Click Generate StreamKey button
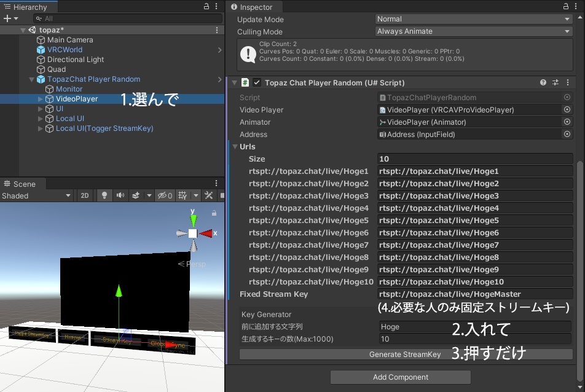Image resolution: width=585 pixels, height=392 pixels. [406, 355]
